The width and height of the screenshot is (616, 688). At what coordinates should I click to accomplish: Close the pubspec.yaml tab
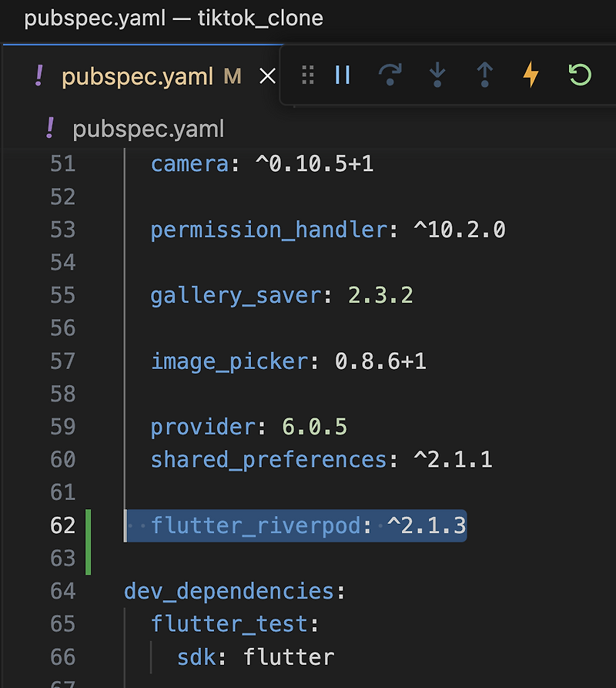pyautogui.click(x=267, y=76)
